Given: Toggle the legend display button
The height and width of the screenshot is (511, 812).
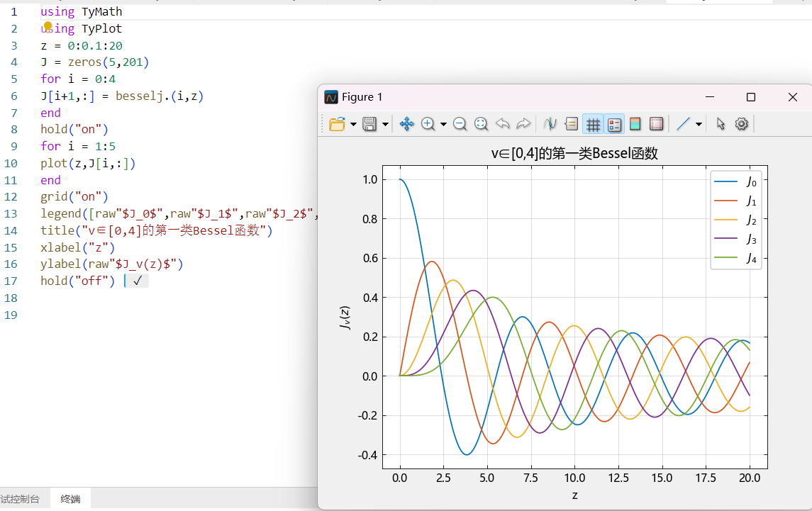Looking at the screenshot, I should tap(614, 124).
